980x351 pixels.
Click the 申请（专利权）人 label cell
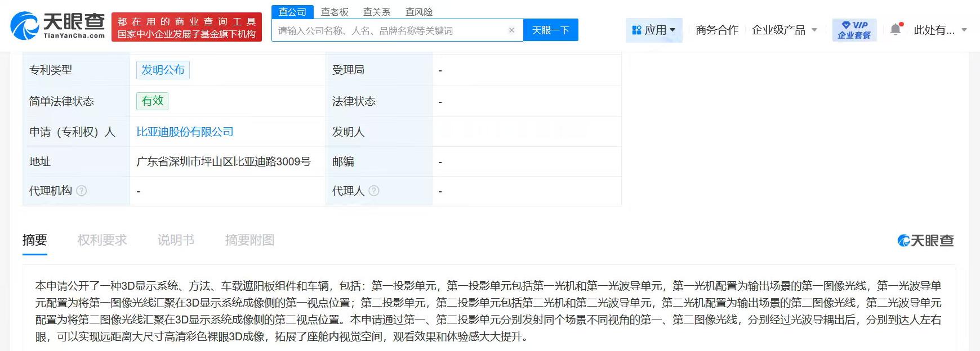click(x=76, y=132)
